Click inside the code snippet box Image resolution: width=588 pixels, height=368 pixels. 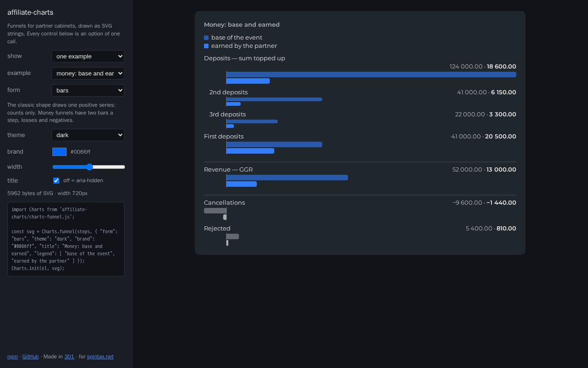(66, 239)
